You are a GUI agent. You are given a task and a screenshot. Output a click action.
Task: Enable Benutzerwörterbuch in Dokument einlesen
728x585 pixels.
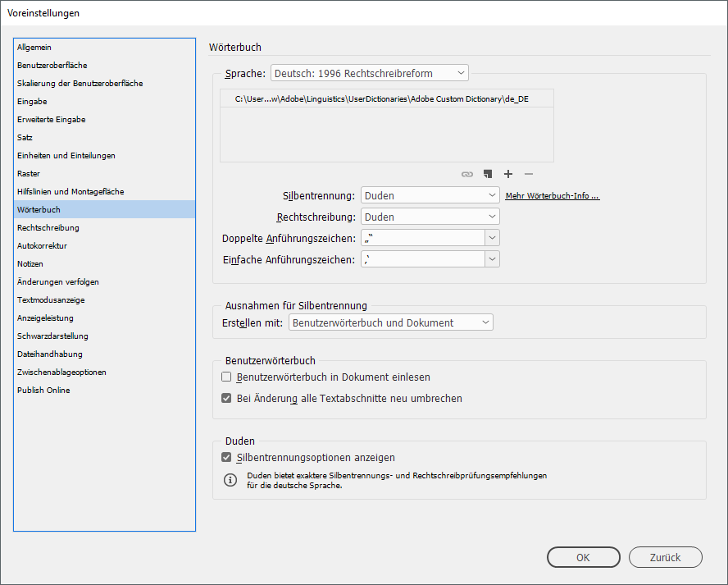coord(226,377)
